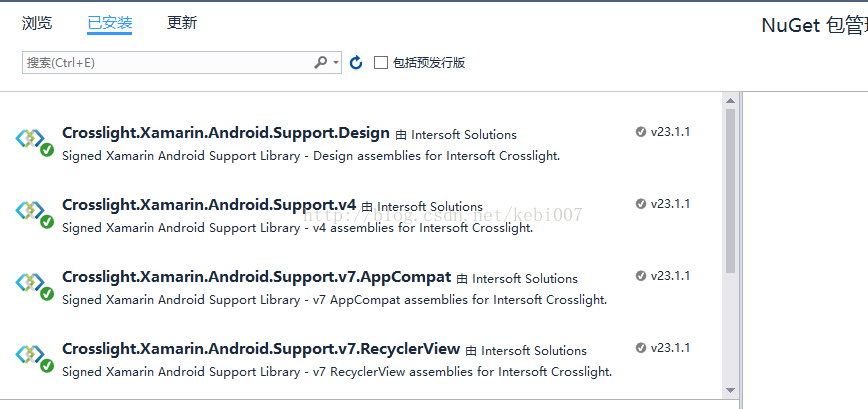Click the installed checkmark beside Support.v4 version
Image resolution: width=868 pixels, height=409 pixels.
pos(641,204)
